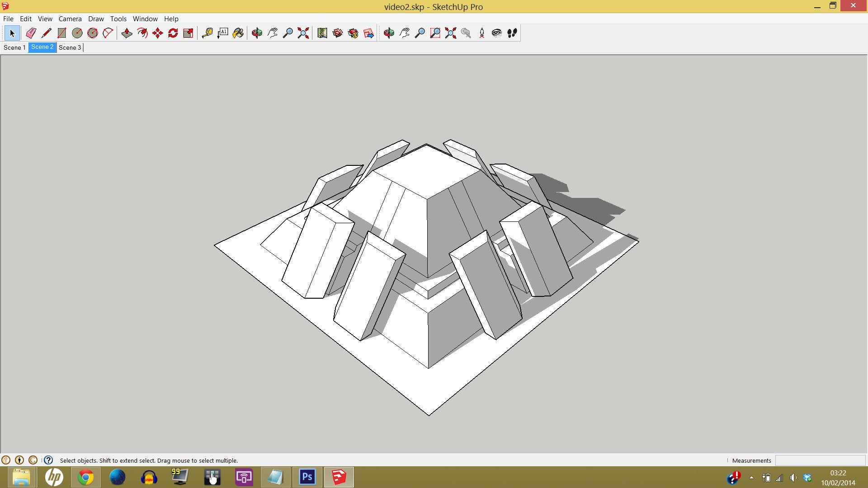
Task: Click the first circular status bar icon
Action: pyautogui.click(x=6, y=460)
